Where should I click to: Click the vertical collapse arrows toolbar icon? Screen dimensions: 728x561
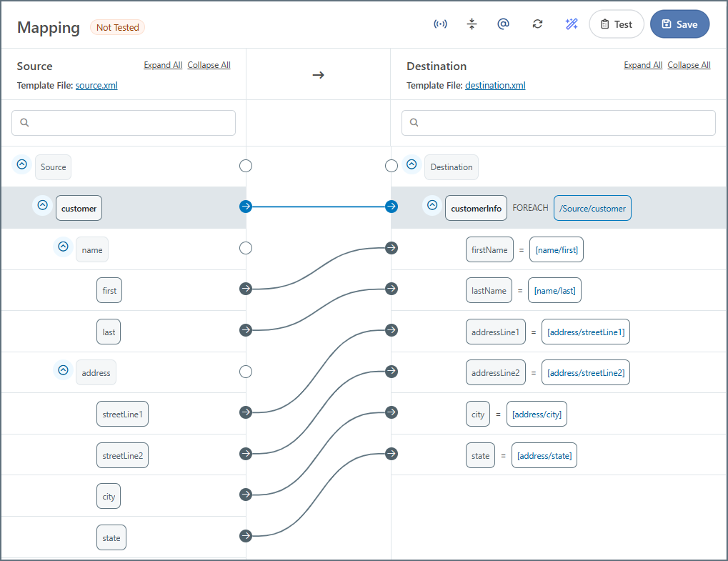pos(472,24)
